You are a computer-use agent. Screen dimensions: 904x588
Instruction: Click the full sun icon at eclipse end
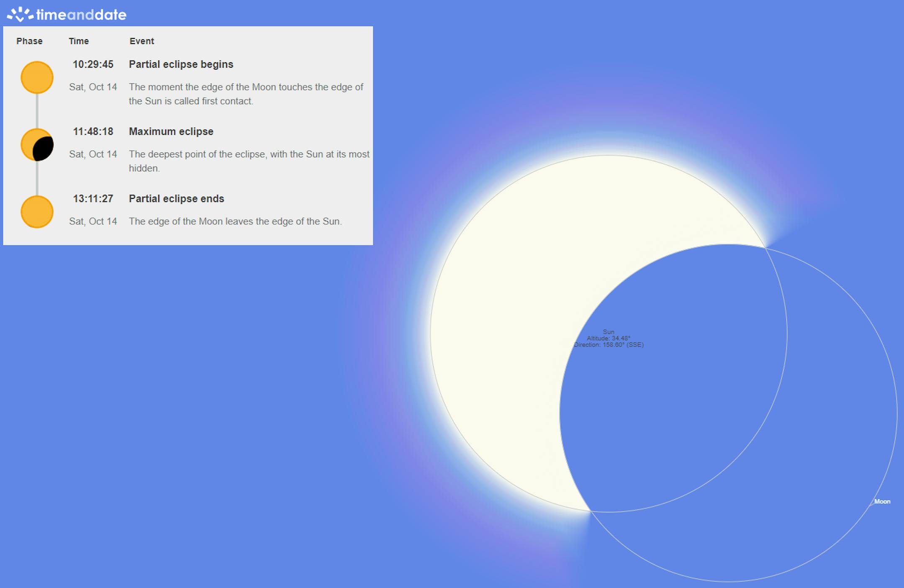coord(37,212)
